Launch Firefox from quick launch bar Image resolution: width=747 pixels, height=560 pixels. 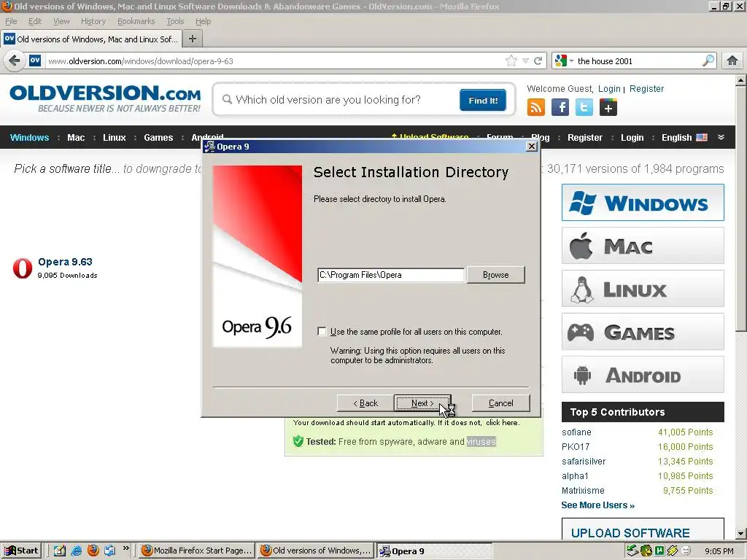tap(93, 551)
